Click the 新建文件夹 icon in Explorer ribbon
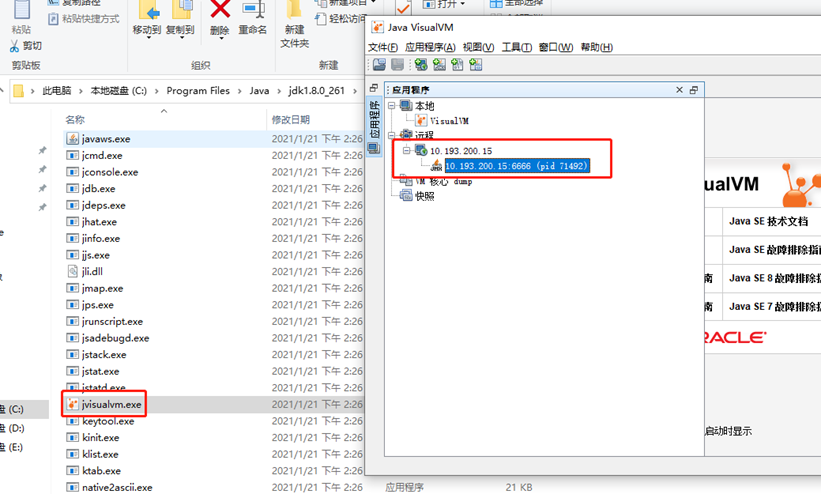 pyautogui.click(x=294, y=9)
